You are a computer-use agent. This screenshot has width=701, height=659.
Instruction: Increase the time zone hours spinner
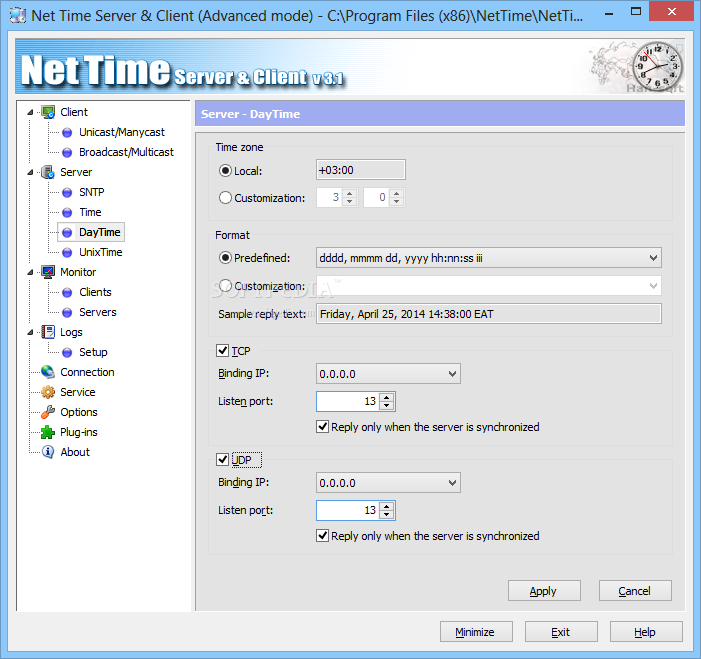(350, 193)
